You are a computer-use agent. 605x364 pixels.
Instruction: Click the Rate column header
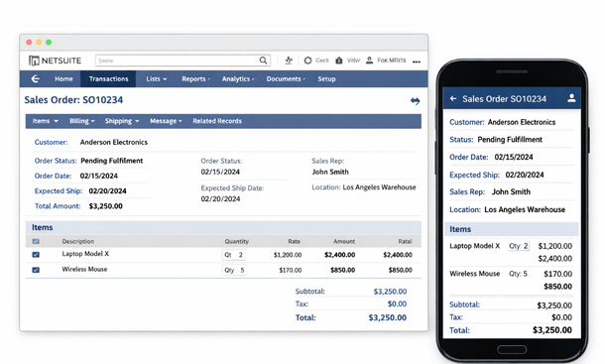pos(294,241)
